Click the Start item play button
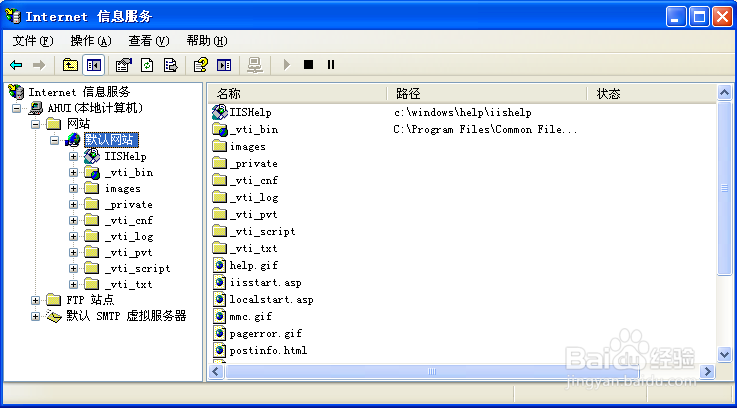Screen dimensions: 737x408 [286, 65]
